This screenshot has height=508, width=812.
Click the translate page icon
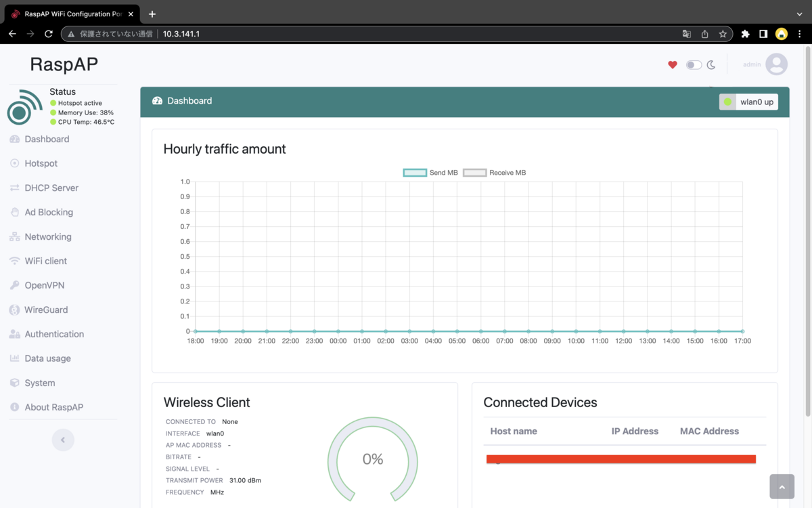pyautogui.click(x=687, y=34)
